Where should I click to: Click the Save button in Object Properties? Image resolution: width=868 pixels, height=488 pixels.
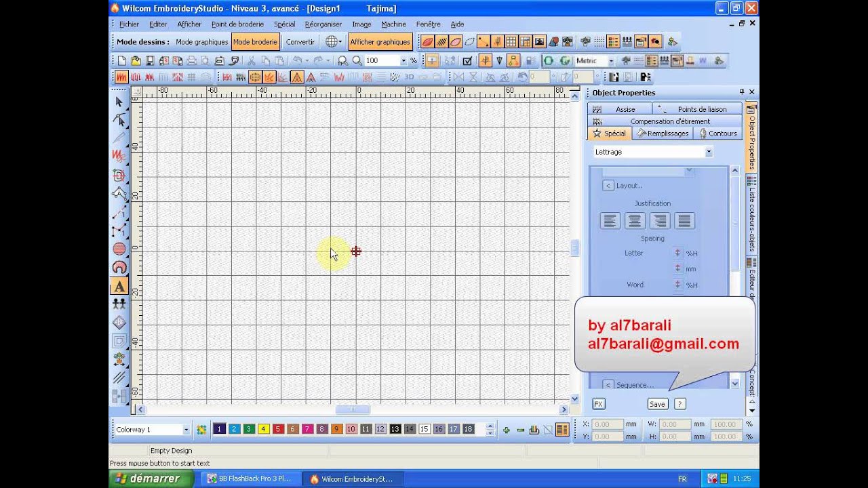pyautogui.click(x=657, y=404)
